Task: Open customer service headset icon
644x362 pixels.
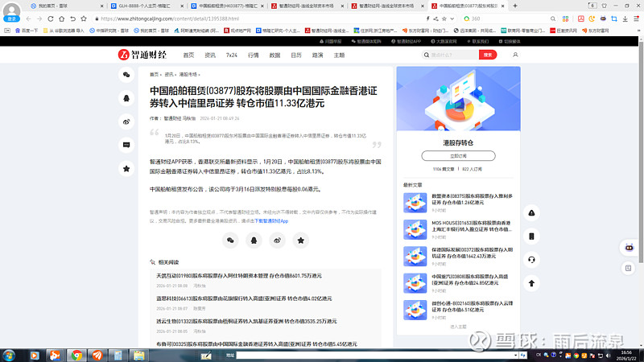Action: click(531, 259)
